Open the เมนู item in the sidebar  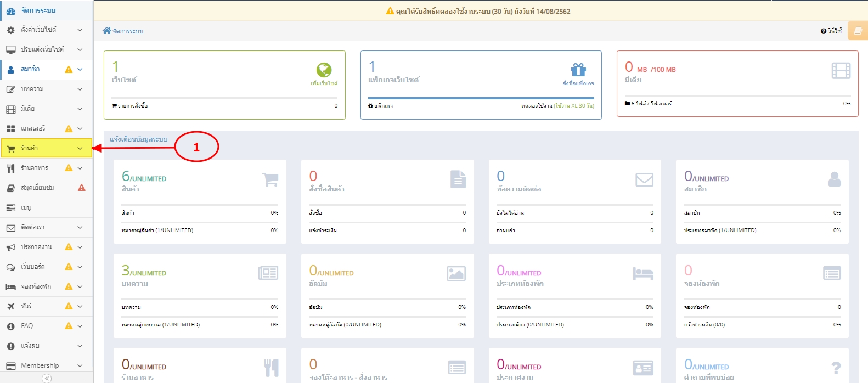coord(46,207)
